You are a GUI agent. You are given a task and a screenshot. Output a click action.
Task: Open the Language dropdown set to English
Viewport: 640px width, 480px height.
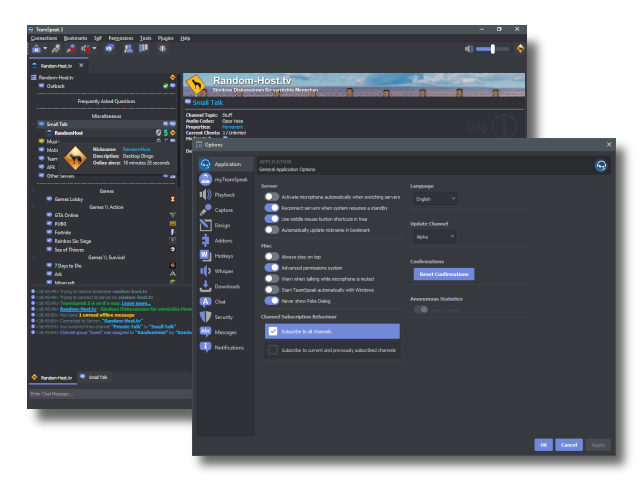(433, 199)
